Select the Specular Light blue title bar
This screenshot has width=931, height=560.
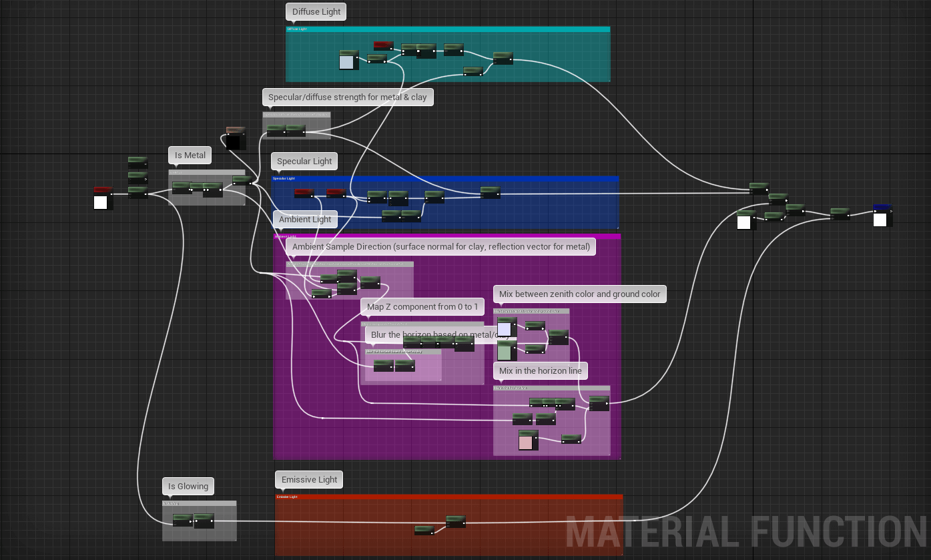pyautogui.click(x=445, y=179)
